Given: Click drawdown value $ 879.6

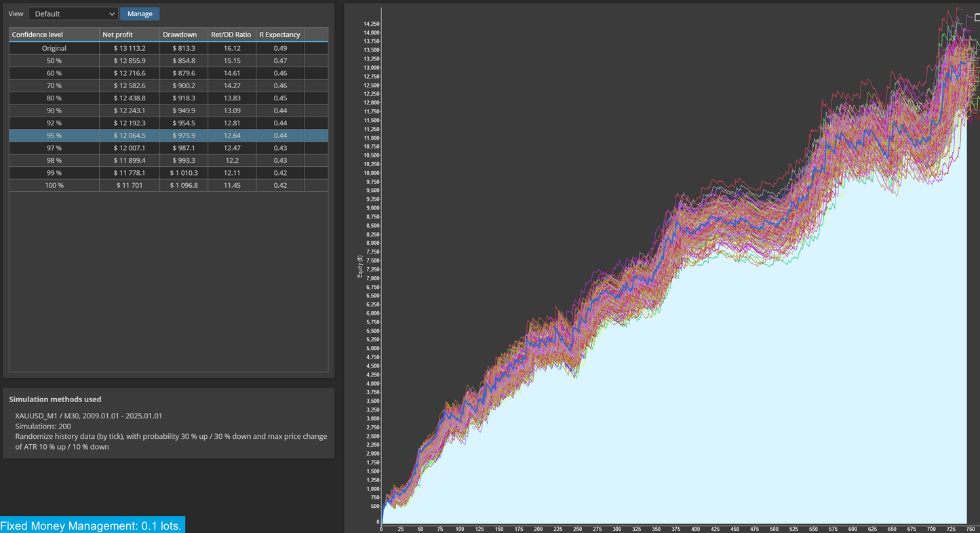Looking at the screenshot, I should (184, 73).
